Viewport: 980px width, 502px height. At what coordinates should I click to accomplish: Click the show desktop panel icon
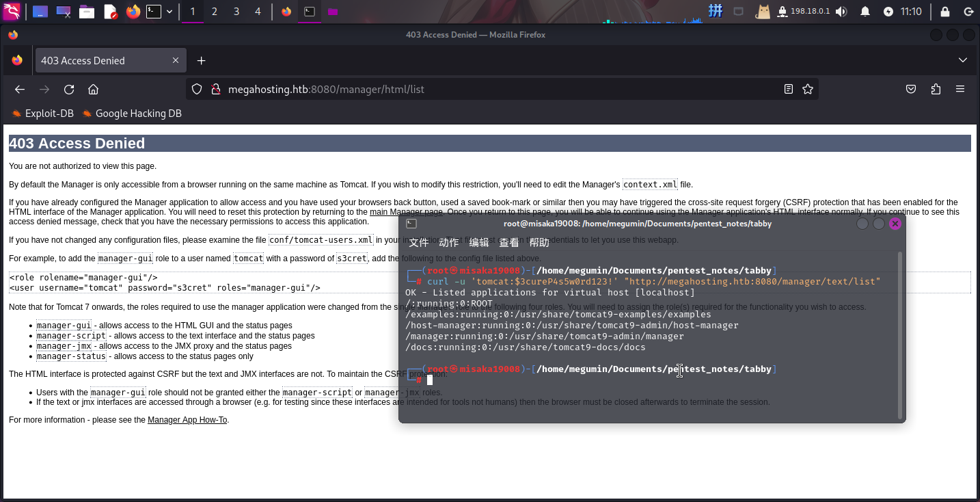click(40, 12)
